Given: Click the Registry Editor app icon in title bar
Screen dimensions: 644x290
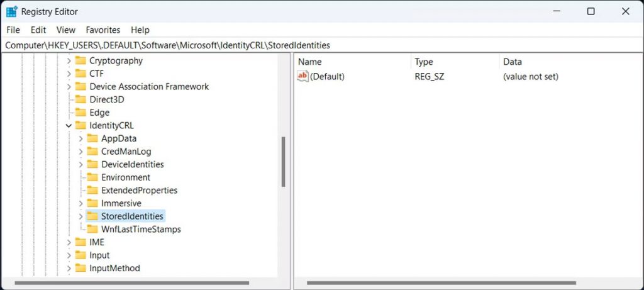Looking at the screenshot, I should tap(11, 11).
